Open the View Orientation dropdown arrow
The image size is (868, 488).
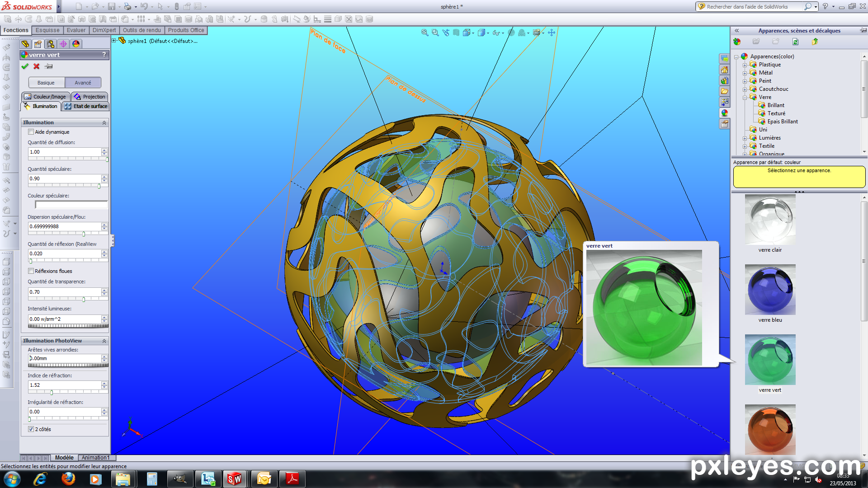(x=473, y=33)
